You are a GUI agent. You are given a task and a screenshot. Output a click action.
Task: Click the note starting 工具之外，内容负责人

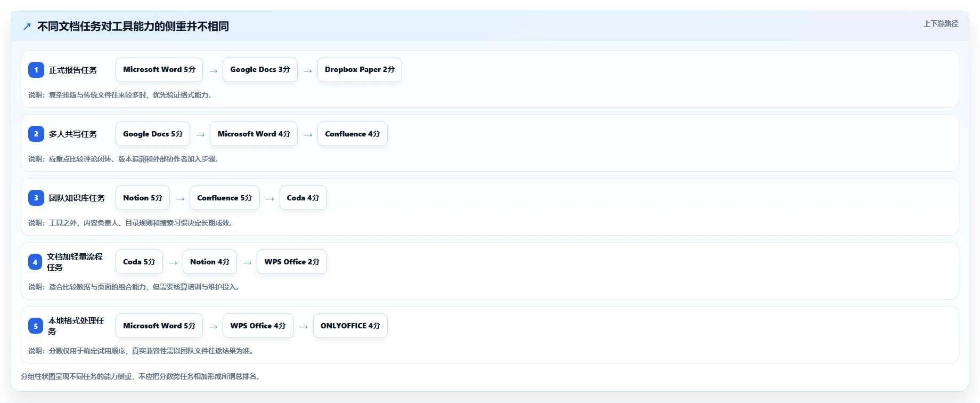[132, 223]
